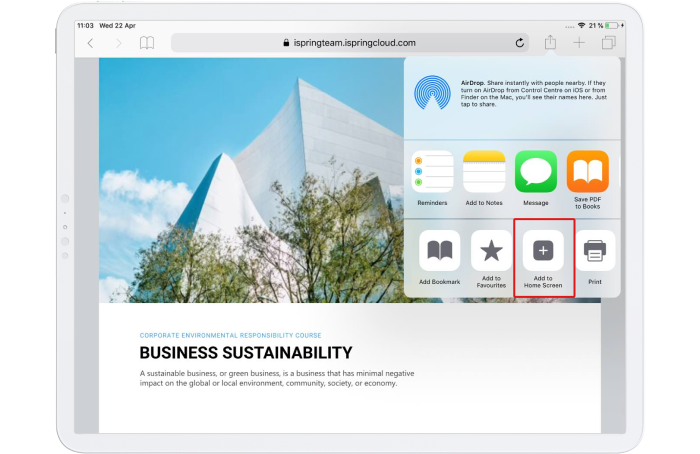Reload the page with refresh icon
Screen dimensions: 700x454
[520, 43]
